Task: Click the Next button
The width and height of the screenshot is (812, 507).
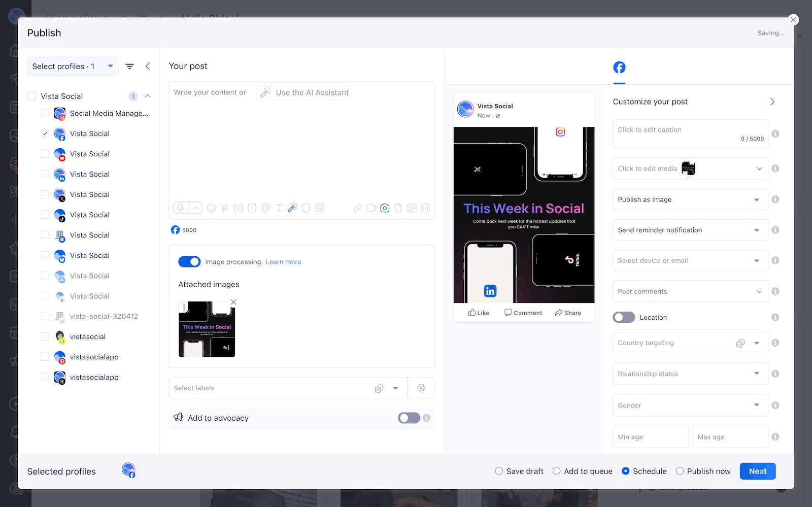Action: click(x=758, y=471)
